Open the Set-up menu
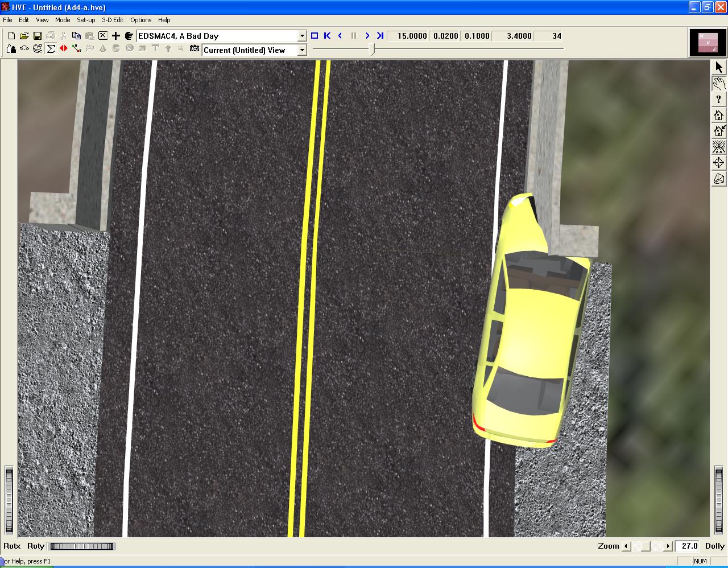The height and width of the screenshot is (568, 728). (x=86, y=20)
